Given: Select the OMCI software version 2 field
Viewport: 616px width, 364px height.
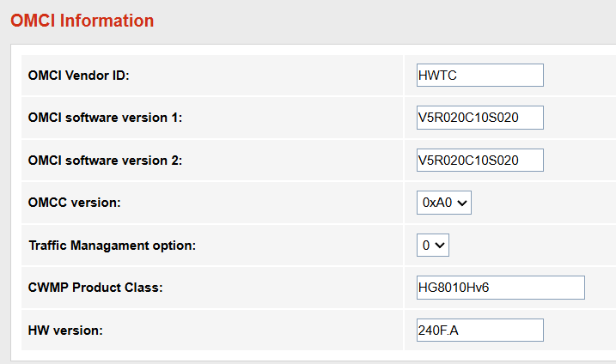Looking at the screenshot, I should coord(479,160).
